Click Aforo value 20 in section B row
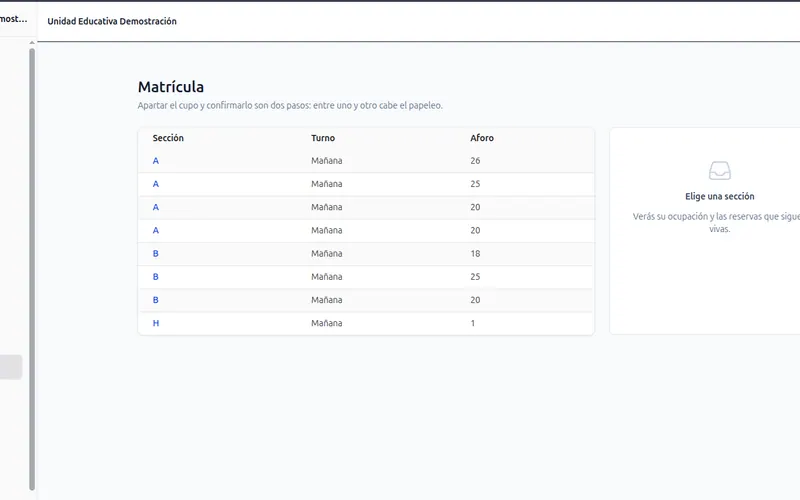The height and width of the screenshot is (500, 800). point(475,300)
